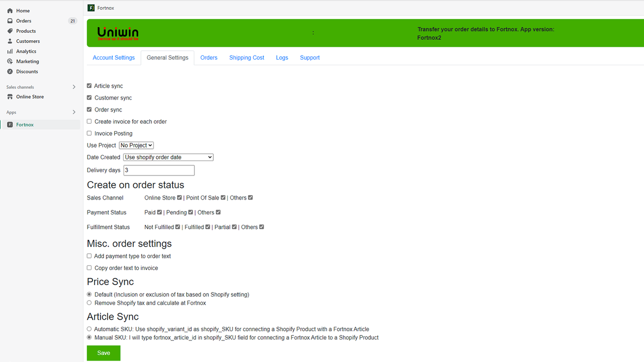Click the Orders inbox icon in sidebar
Image resolution: width=644 pixels, height=362 pixels.
pos(10,21)
